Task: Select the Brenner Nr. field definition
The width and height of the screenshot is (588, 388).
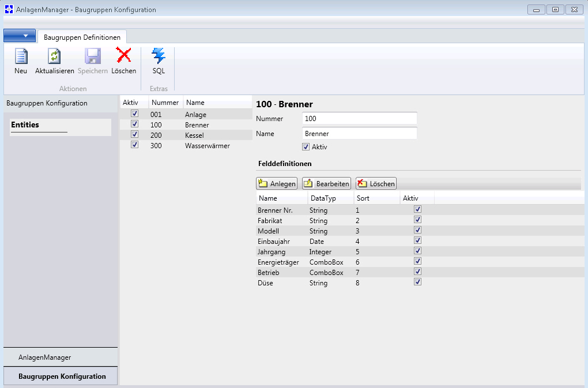Action: [420, 210]
